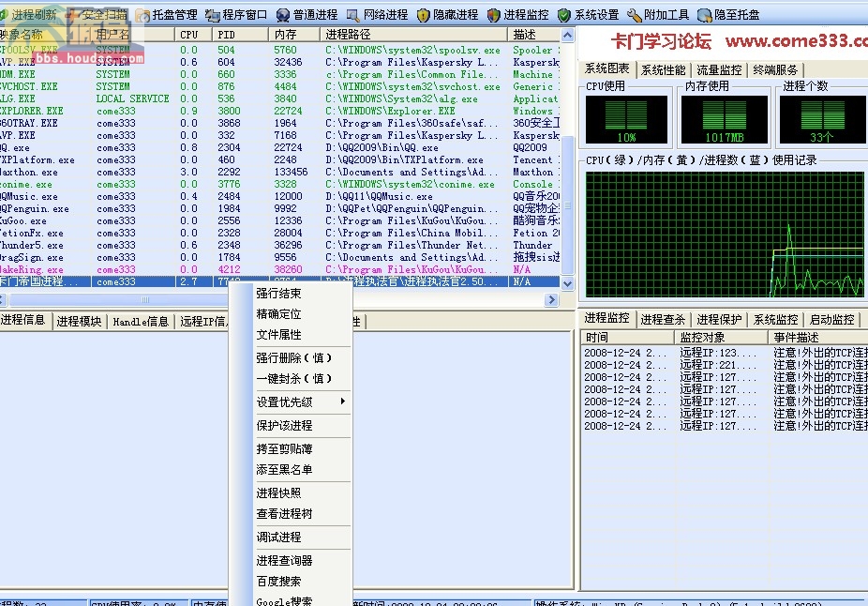Sort process list by 内存 column
868x606 pixels.
pyautogui.click(x=294, y=35)
